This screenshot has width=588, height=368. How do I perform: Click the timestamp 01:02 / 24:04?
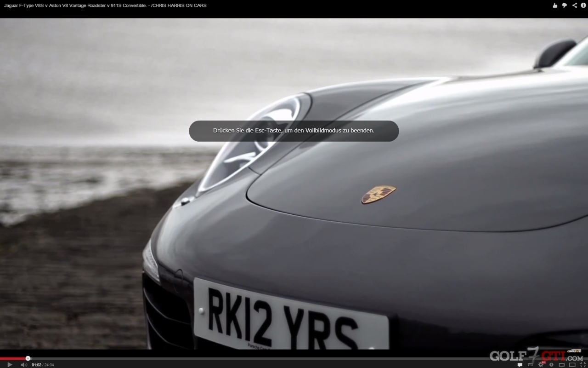point(43,365)
